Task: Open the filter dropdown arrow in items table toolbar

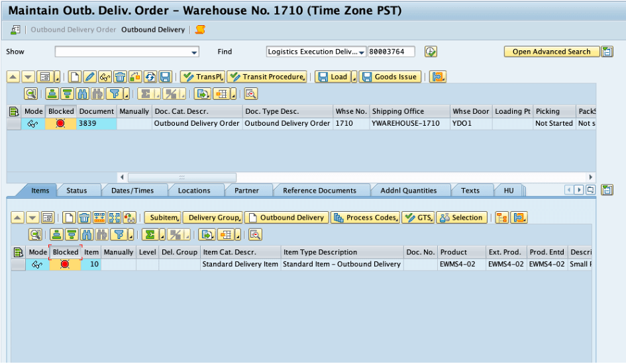Action: click(130, 235)
